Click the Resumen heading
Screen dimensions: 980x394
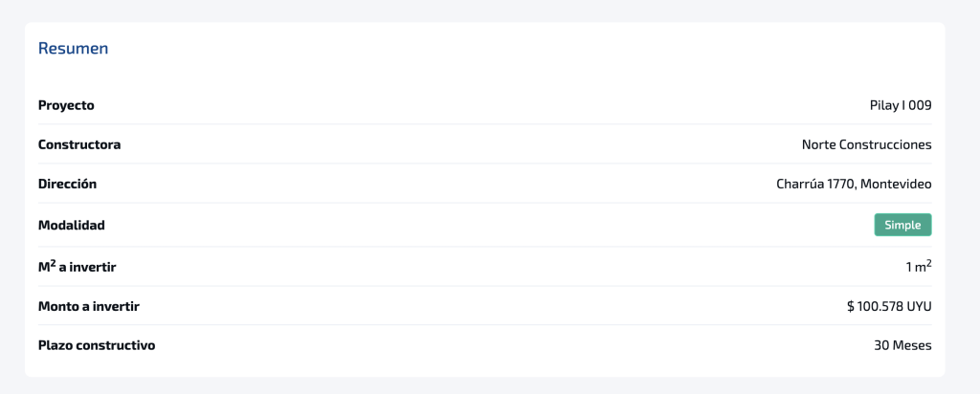(x=73, y=48)
